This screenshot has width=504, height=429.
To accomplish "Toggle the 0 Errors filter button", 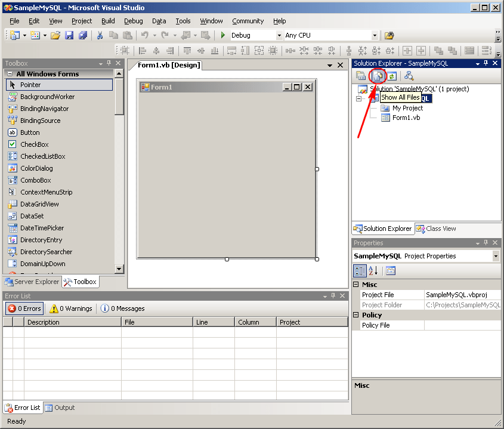I will tap(24, 308).
